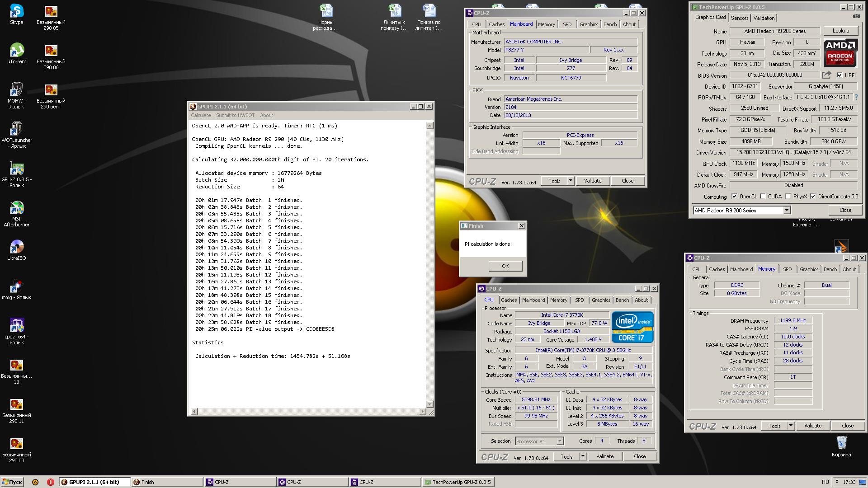Click Lookup button in GPU-Z
This screenshot has height=488, width=868.
click(x=840, y=31)
